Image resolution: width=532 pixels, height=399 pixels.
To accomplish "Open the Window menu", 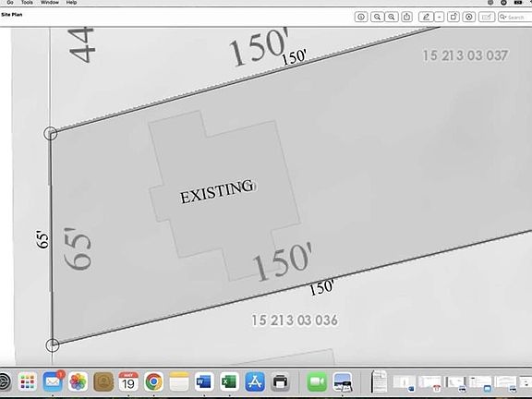I will [50, 3].
